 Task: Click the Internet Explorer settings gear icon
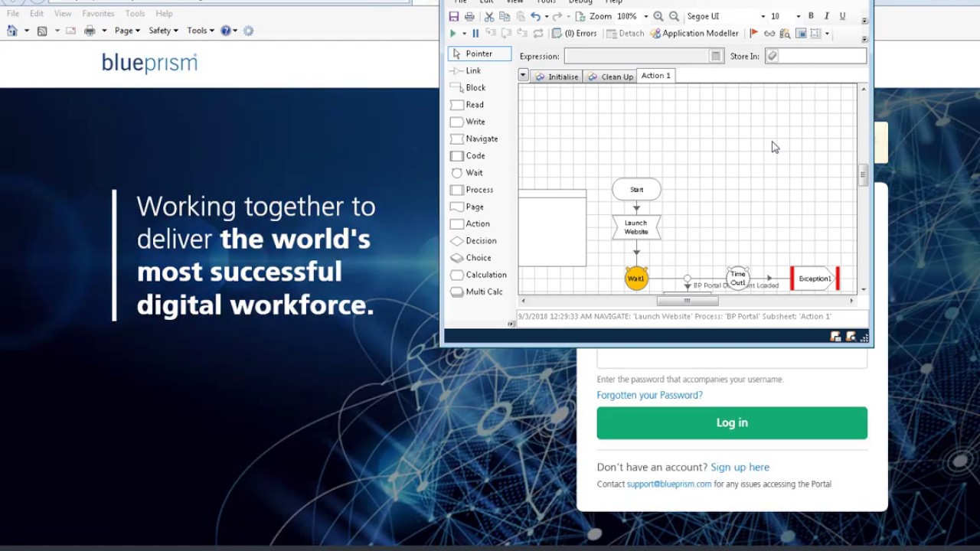point(248,31)
